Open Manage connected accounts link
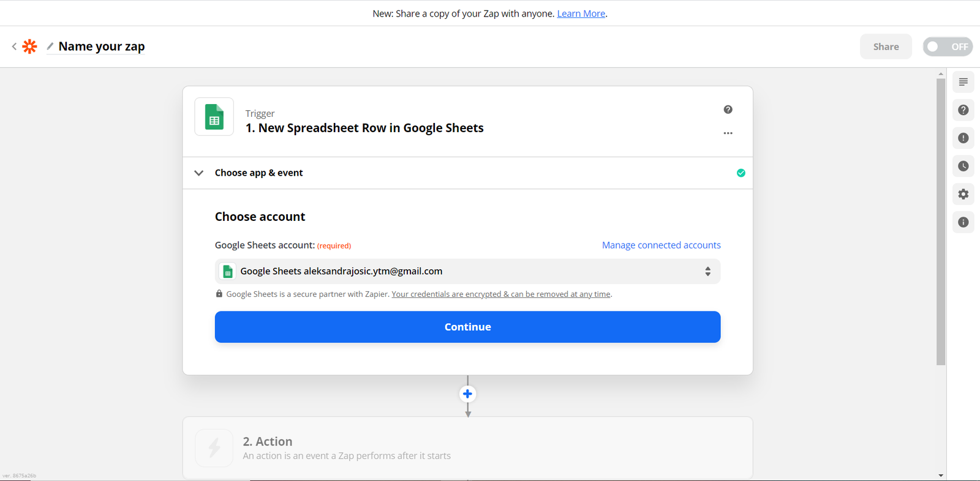This screenshot has width=980, height=481. point(661,245)
